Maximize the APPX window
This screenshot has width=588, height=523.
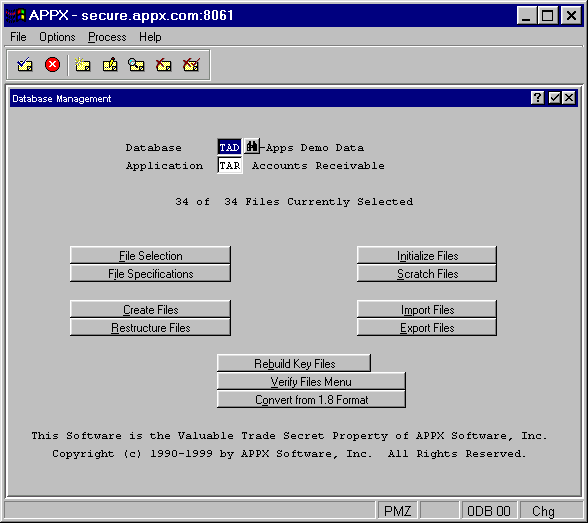point(547,15)
